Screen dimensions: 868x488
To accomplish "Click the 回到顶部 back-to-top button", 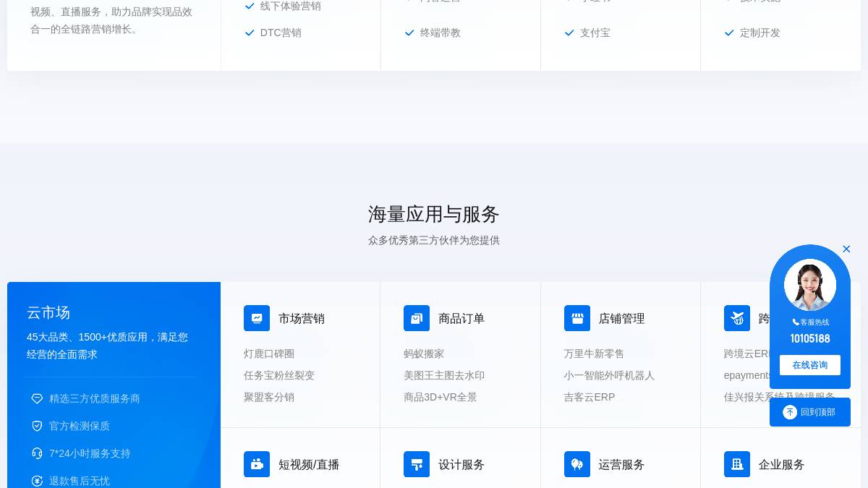I will pyautogui.click(x=810, y=412).
